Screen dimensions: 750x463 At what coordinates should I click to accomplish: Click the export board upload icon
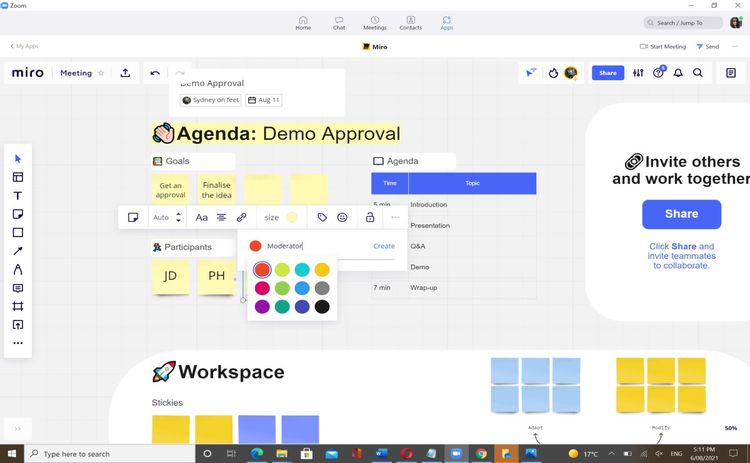coord(125,73)
